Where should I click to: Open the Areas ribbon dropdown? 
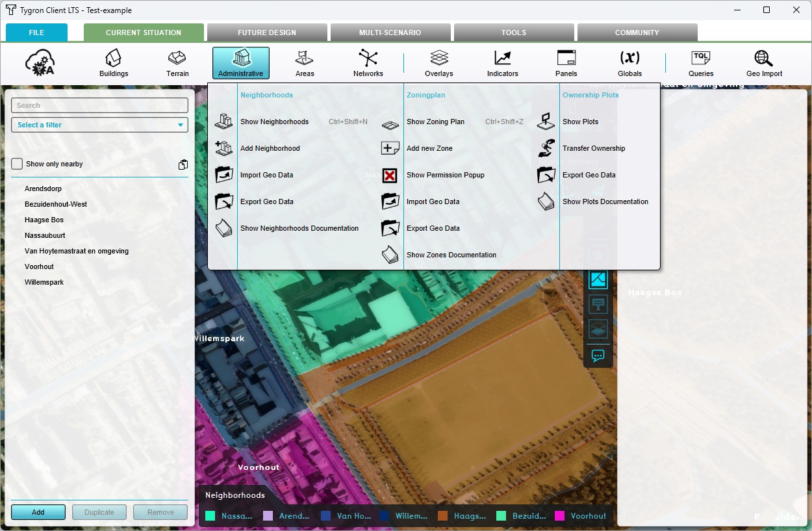(x=305, y=63)
